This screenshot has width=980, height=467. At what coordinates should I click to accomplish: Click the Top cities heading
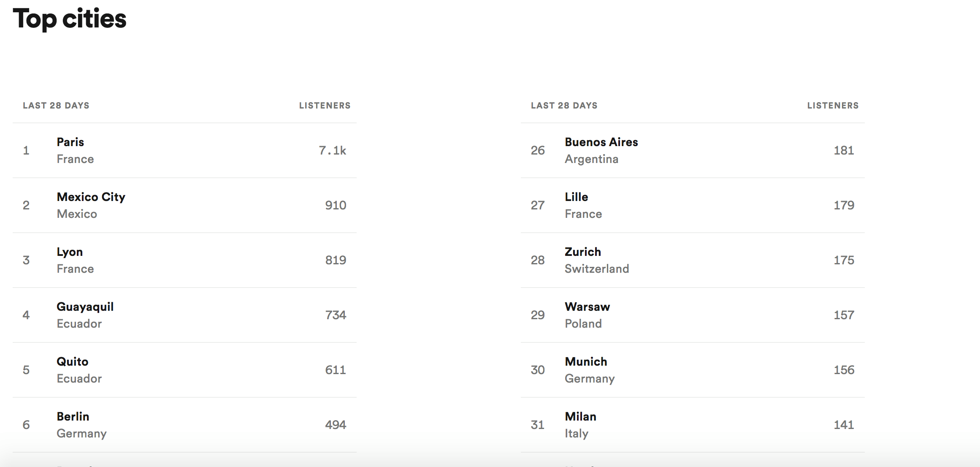point(70,19)
